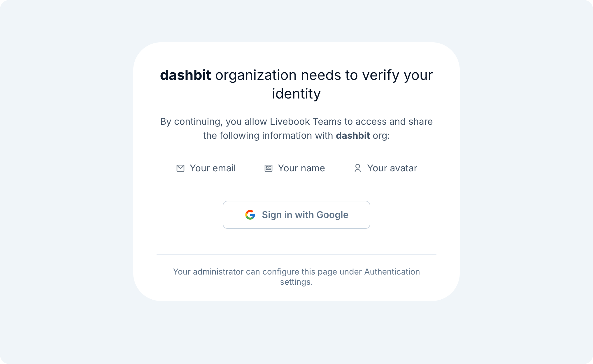Select the Your avatar label
This screenshot has height=364, width=593.
pos(392,168)
